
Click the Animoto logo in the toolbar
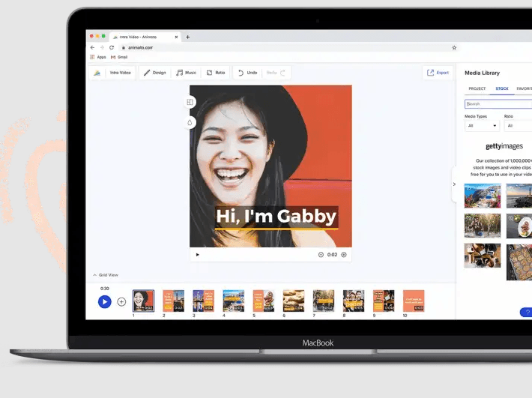(97, 73)
